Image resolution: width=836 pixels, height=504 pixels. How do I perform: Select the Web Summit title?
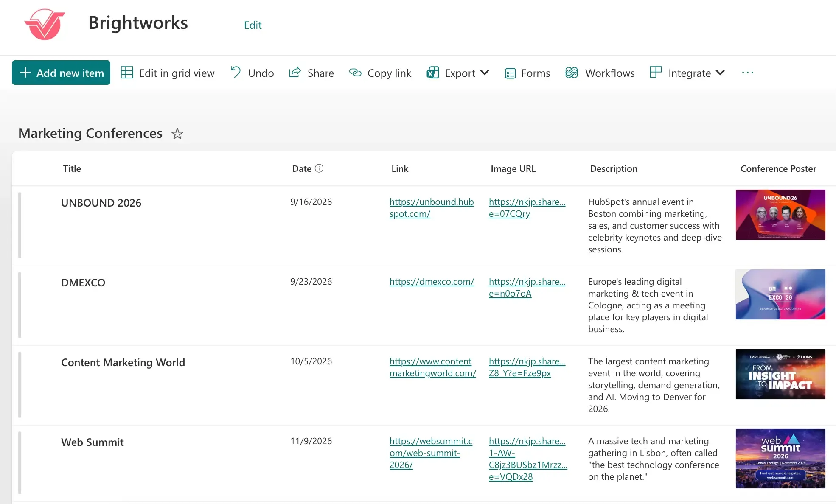click(93, 442)
